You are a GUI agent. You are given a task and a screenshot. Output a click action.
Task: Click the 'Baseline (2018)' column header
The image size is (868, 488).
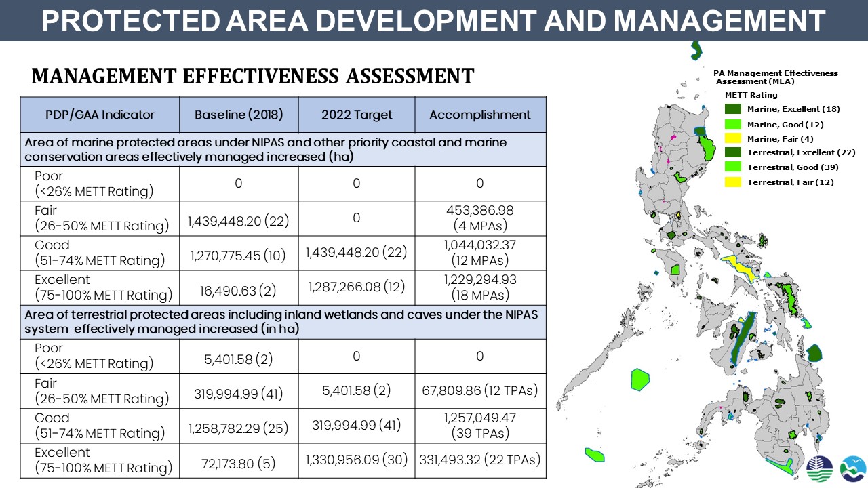pyautogui.click(x=239, y=115)
